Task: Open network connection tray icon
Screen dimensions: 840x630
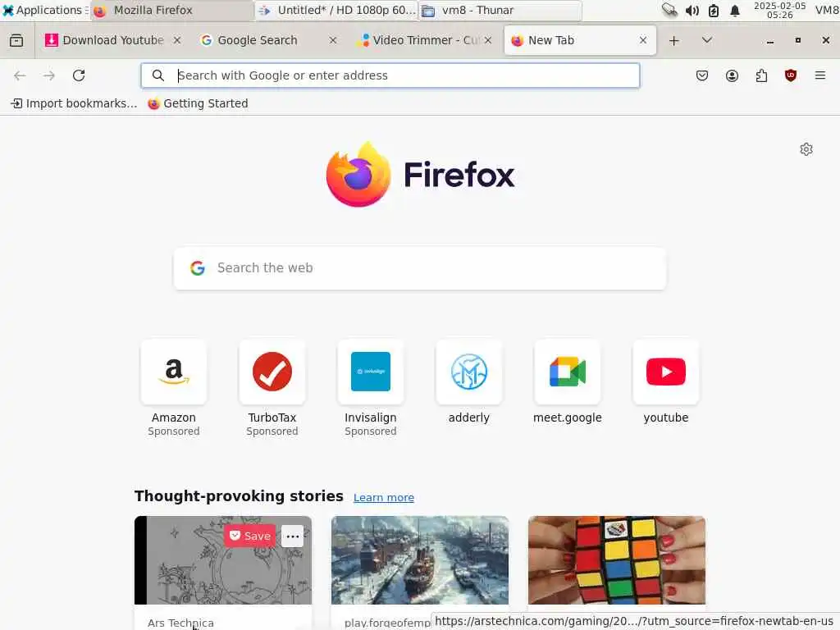Action: [x=669, y=10]
